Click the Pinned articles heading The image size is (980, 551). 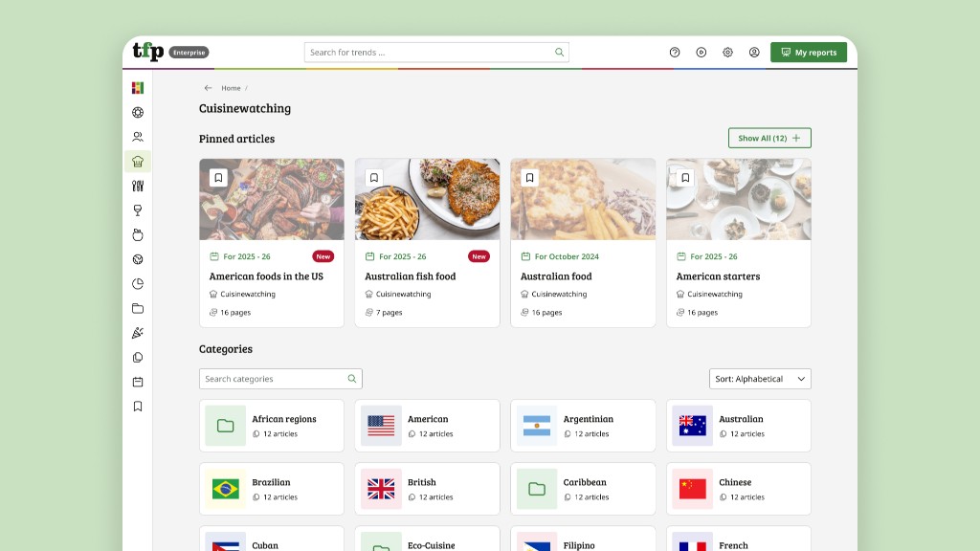[x=237, y=139]
